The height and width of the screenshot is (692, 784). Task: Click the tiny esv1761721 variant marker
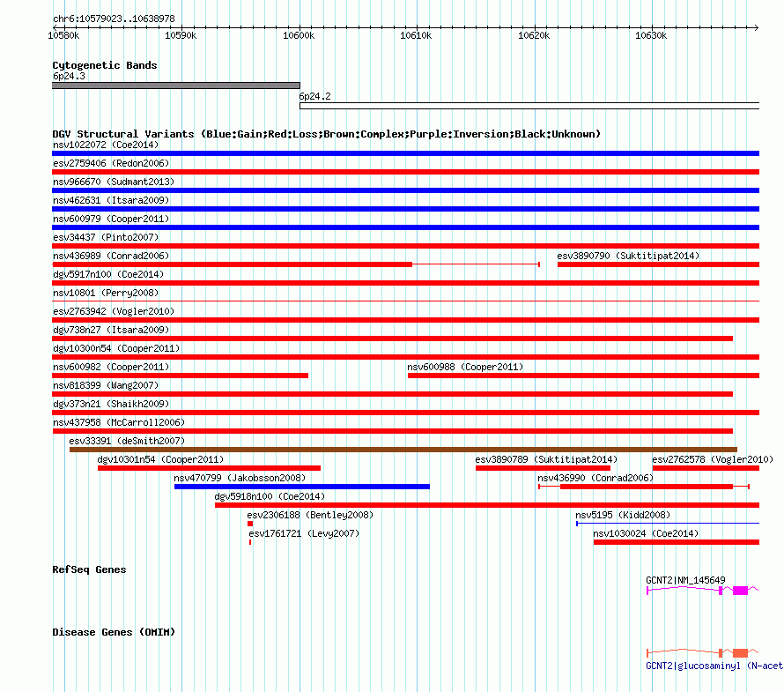tap(250, 542)
